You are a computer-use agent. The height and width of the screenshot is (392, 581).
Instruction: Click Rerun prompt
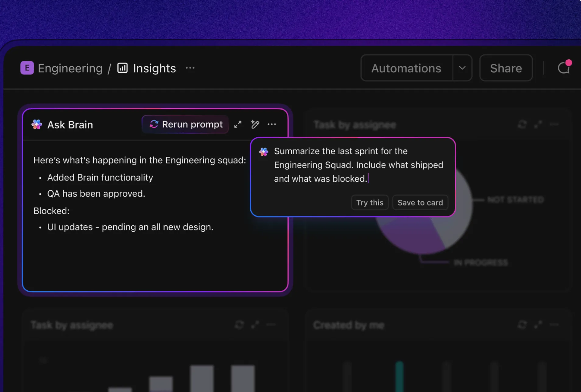[185, 124]
